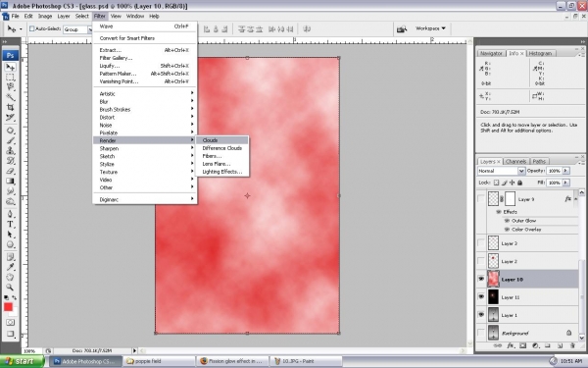
Task: Select the Eyedropper tool
Action: coord(10,267)
